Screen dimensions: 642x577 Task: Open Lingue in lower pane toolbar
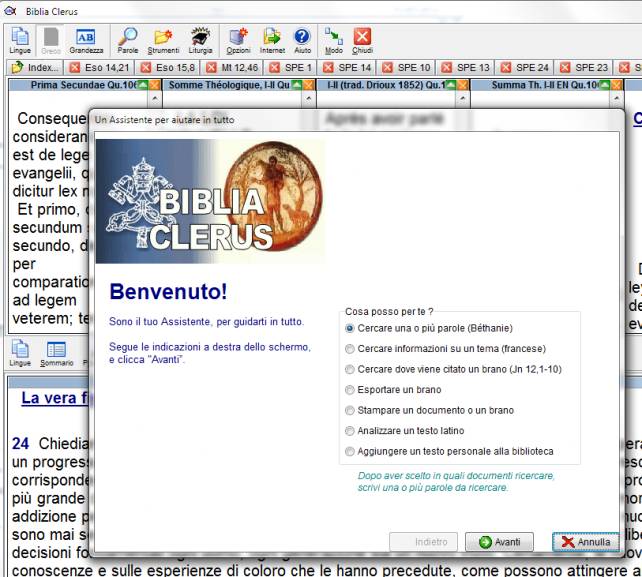click(x=20, y=353)
